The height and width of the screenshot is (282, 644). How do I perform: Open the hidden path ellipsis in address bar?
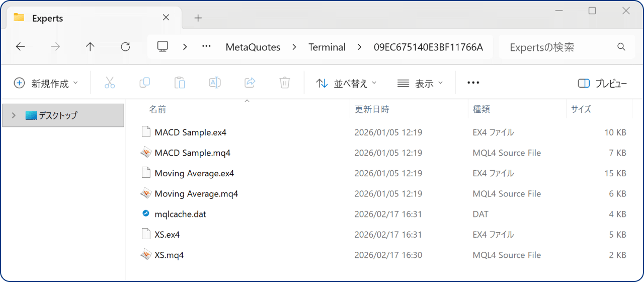(x=206, y=47)
